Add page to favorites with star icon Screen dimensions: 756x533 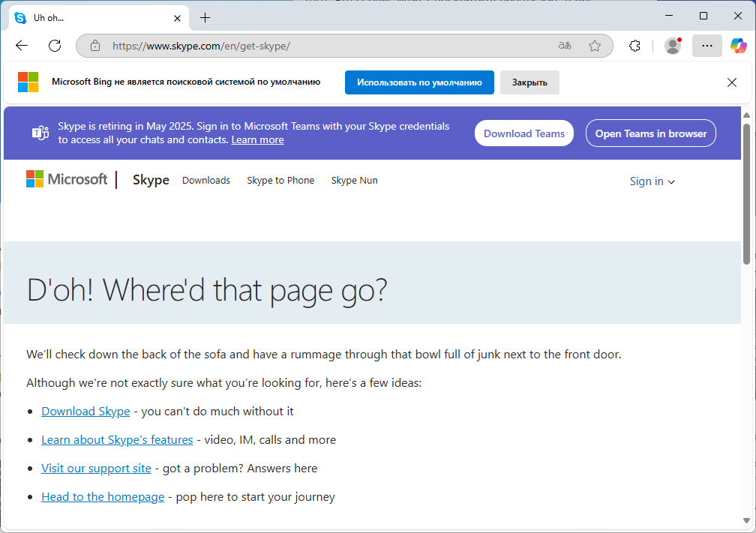(x=595, y=46)
